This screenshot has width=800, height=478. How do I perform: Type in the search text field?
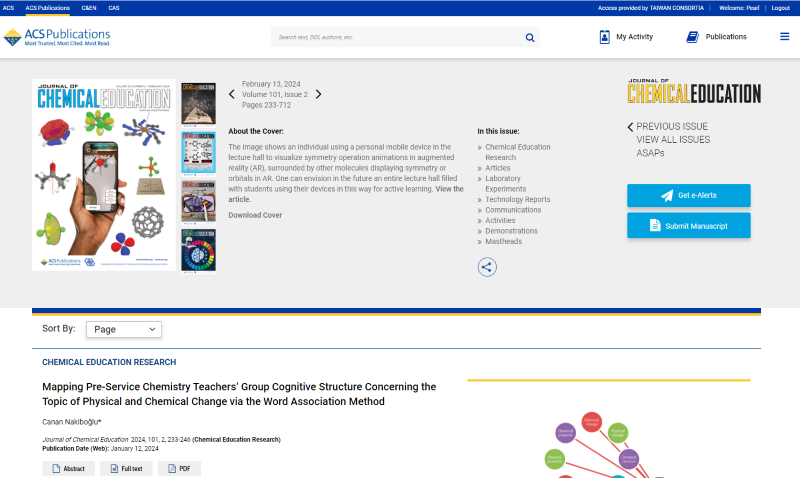(x=395, y=37)
